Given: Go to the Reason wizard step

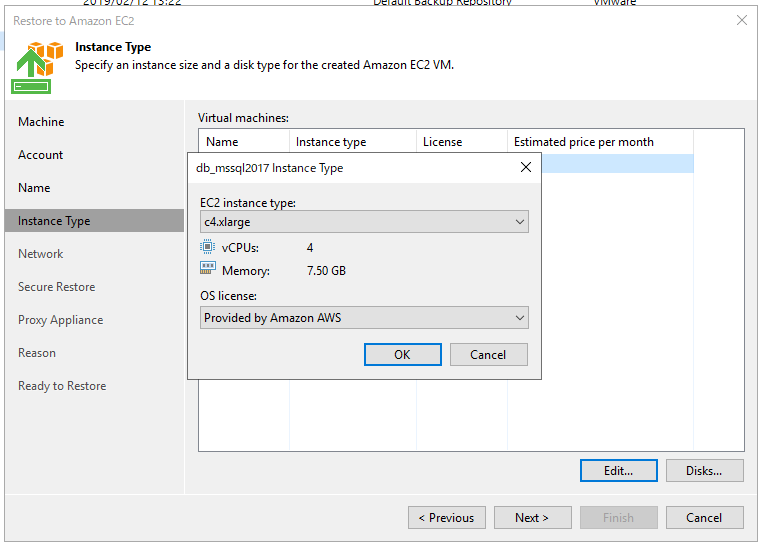Looking at the screenshot, I should pos(37,353).
